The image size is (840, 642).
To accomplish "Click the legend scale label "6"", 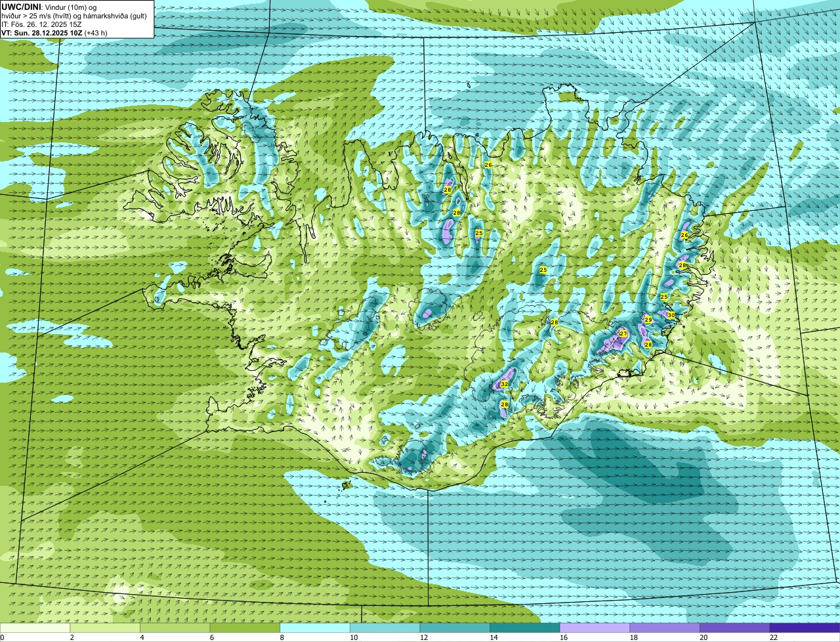I will [212, 637].
